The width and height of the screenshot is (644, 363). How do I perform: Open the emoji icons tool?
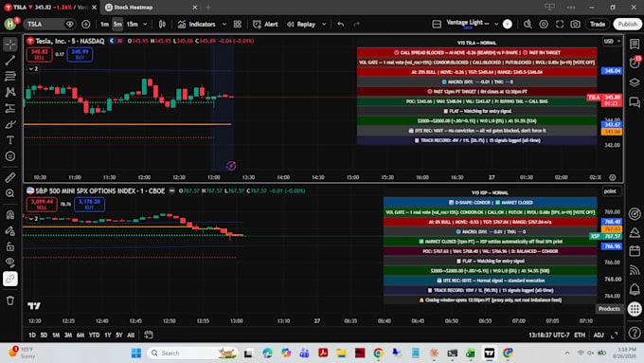coord(10,156)
